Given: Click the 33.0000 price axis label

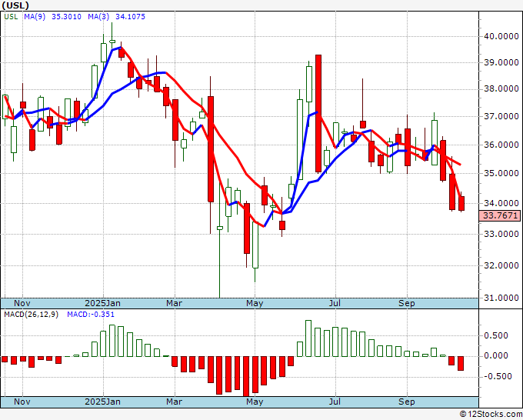Looking at the screenshot, I should pyautogui.click(x=501, y=234).
